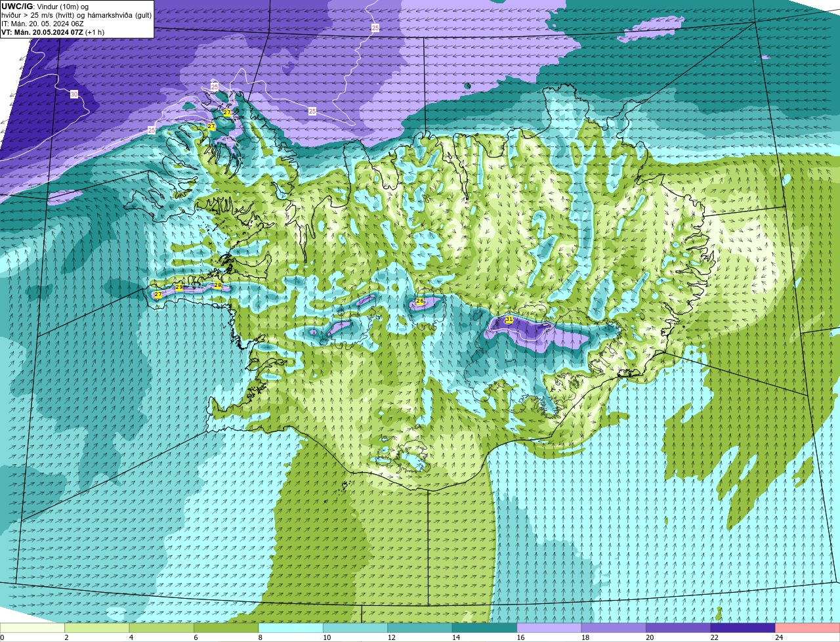Click the legend scale value 0

click(x=2, y=637)
